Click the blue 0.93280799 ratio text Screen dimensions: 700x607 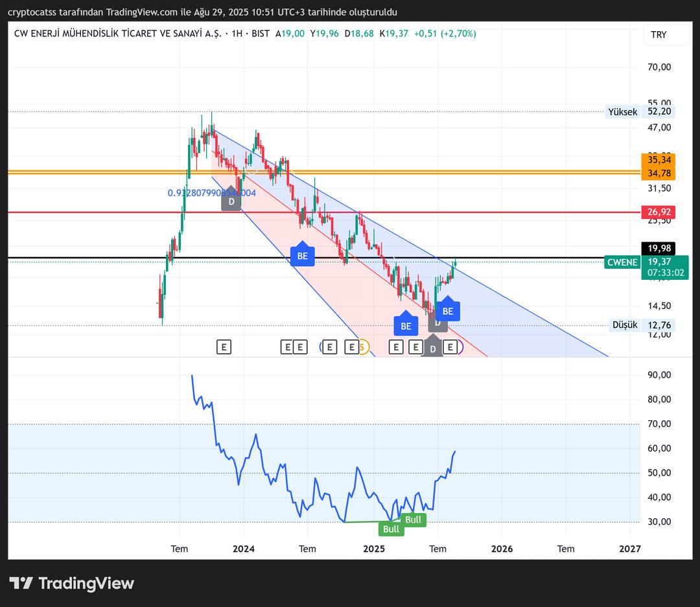pos(211,193)
